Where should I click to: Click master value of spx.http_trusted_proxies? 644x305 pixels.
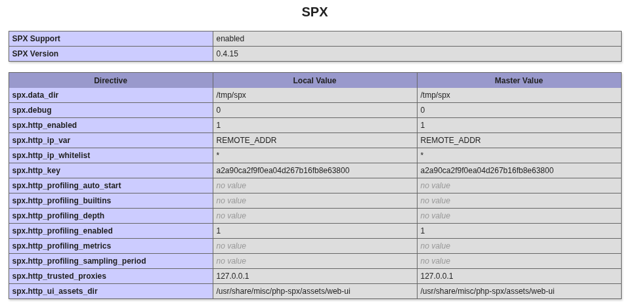click(x=437, y=276)
